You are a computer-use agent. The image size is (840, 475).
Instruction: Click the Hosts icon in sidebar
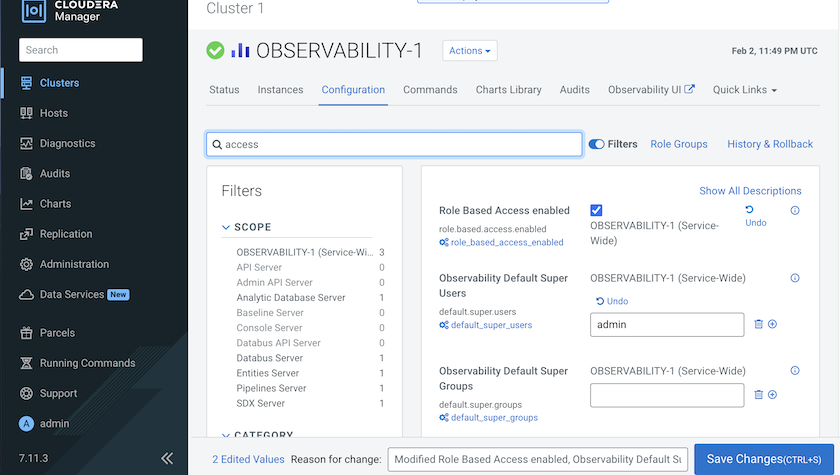[28, 113]
